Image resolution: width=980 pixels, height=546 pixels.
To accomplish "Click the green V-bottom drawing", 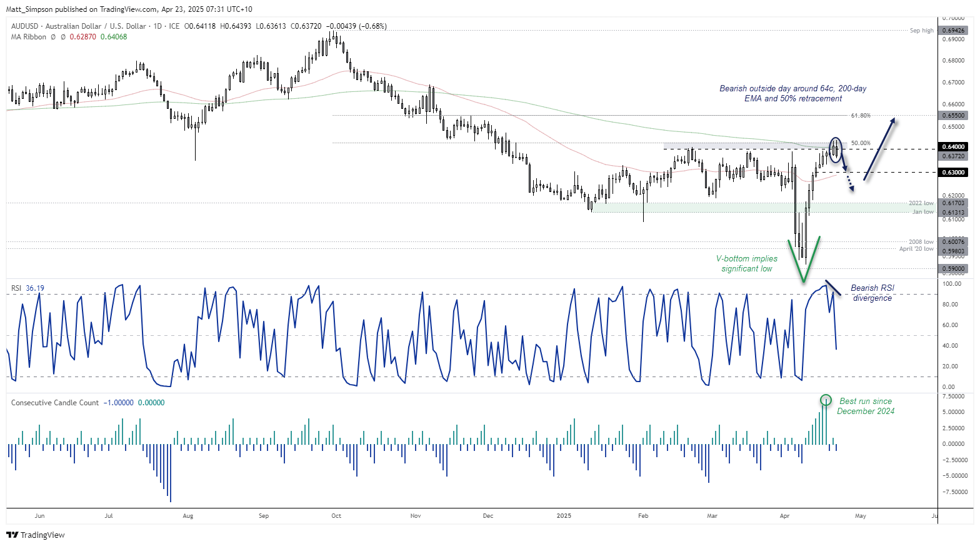I will [804, 260].
